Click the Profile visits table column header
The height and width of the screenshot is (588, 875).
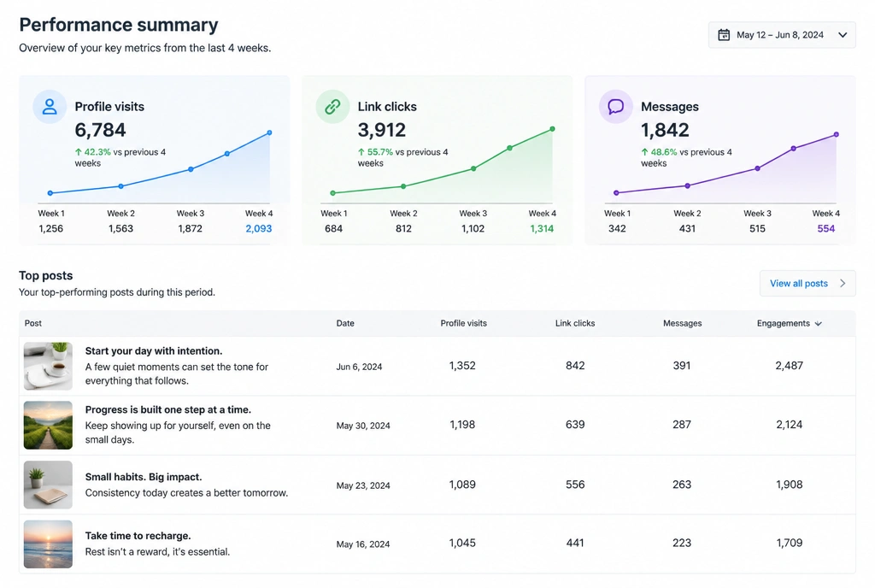point(463,324)
